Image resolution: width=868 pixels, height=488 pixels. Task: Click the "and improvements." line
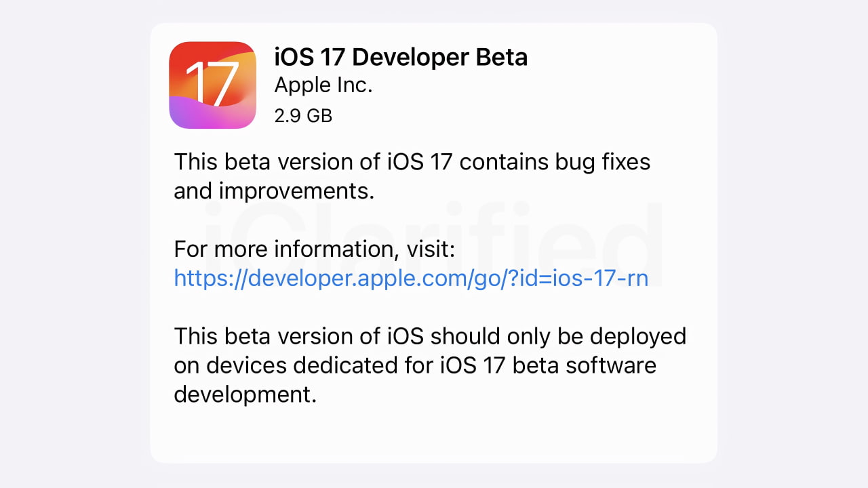coord(274,191)
